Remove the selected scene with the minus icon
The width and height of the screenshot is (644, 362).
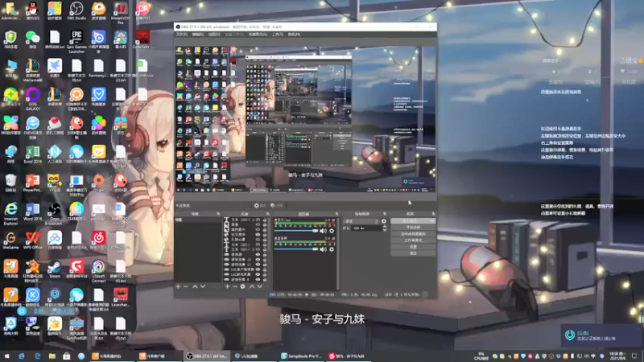click(186, 286)
